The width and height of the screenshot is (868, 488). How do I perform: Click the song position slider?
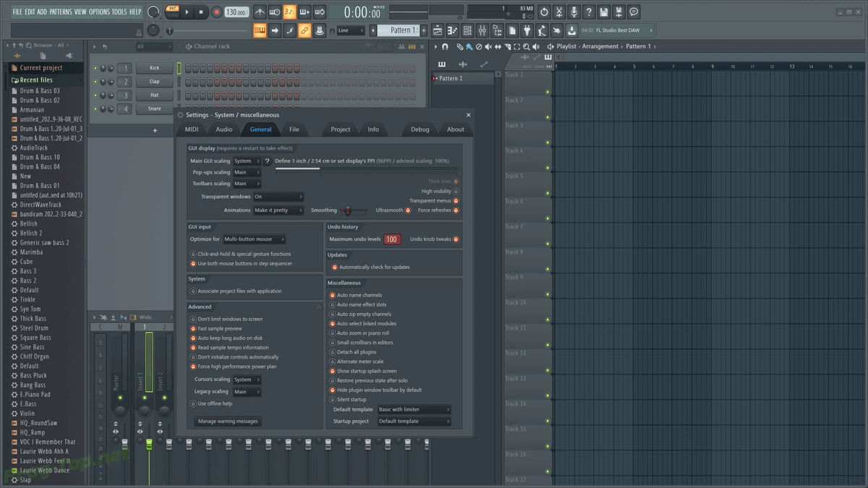(208, 31)
